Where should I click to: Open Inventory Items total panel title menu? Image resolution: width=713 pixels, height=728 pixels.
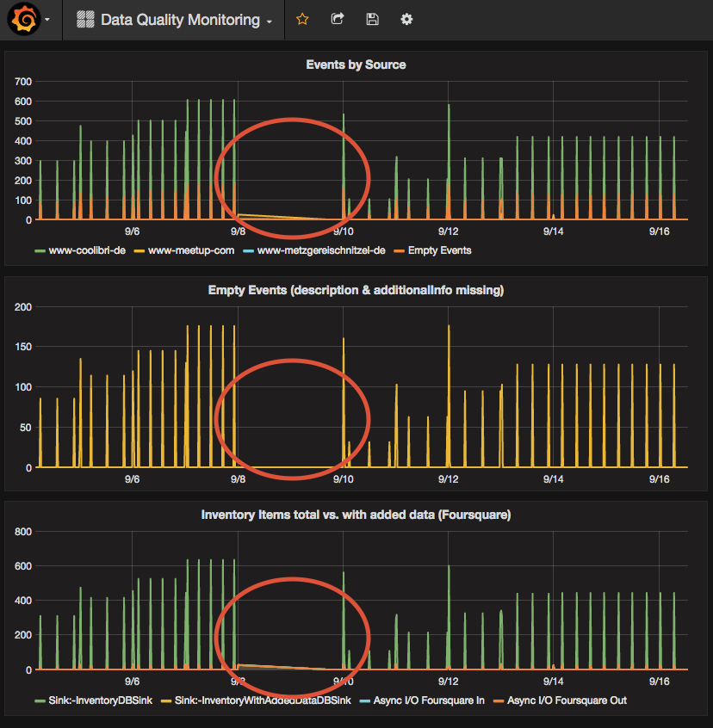point(356,515)
